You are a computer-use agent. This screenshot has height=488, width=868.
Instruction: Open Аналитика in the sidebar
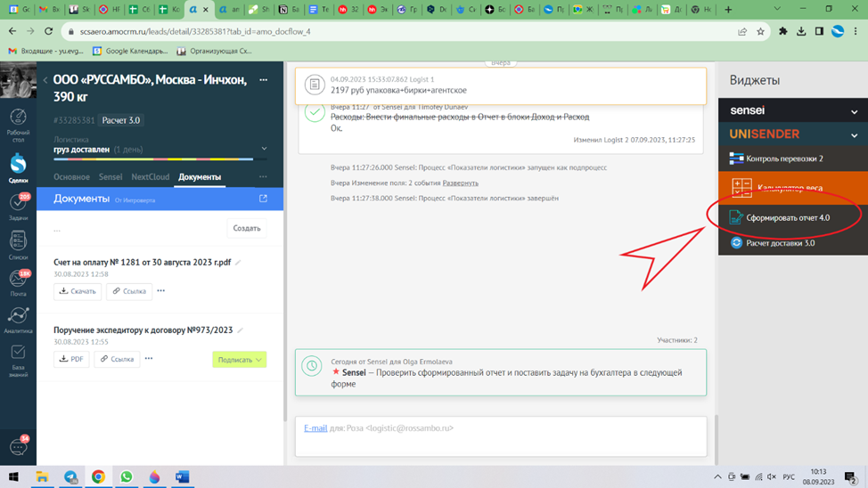18,321
